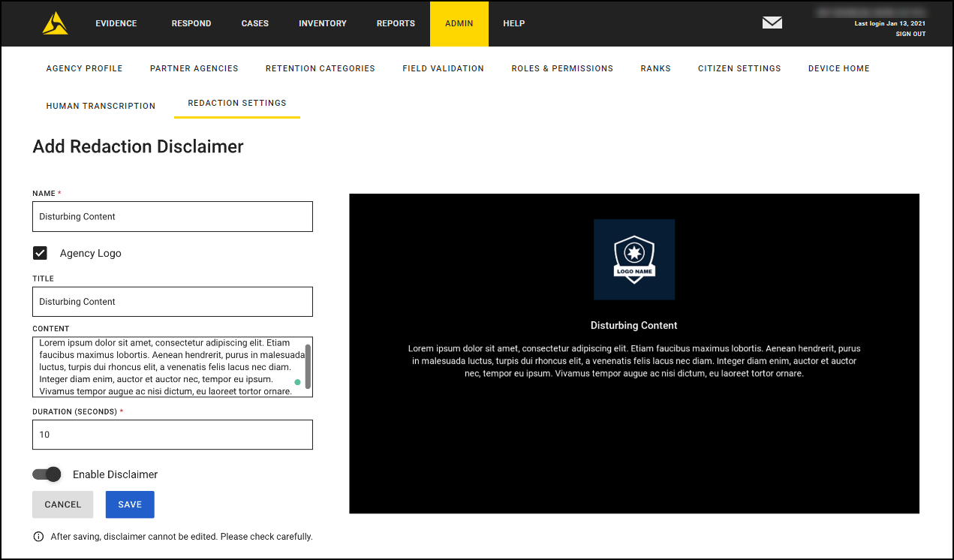The image size is (954, 560).
Task: Click the yellow Axon logo icon
Action: [55, 23]
